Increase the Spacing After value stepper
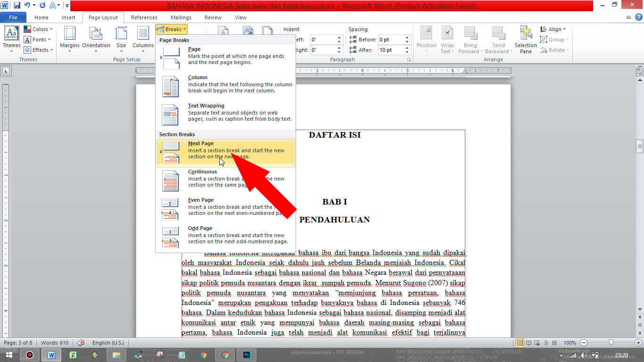The height and width of the screenshot is (362, 644). tap(408, 48)
